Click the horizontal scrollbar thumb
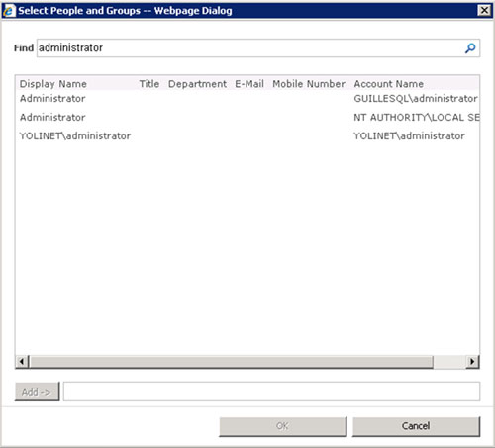Screen dimensions: 495x448 pos(231,362)
